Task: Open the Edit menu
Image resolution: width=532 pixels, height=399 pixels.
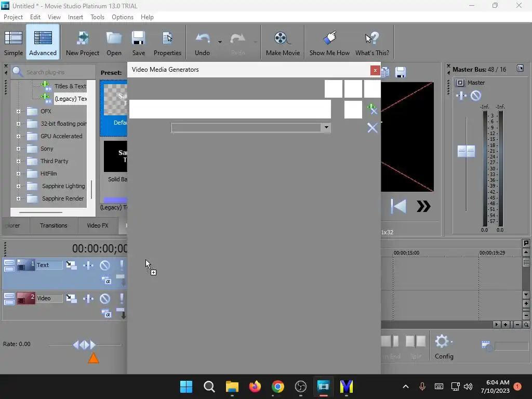Action: (35, 17)
